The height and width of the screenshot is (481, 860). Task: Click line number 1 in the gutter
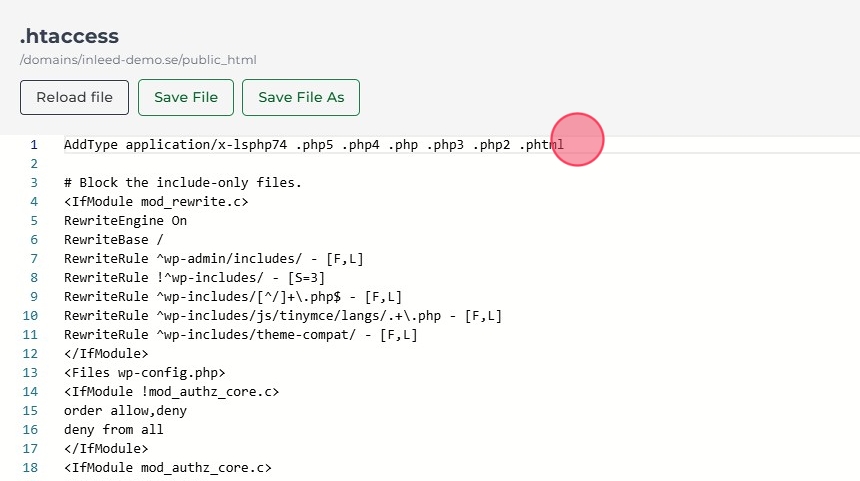[33, 145]
